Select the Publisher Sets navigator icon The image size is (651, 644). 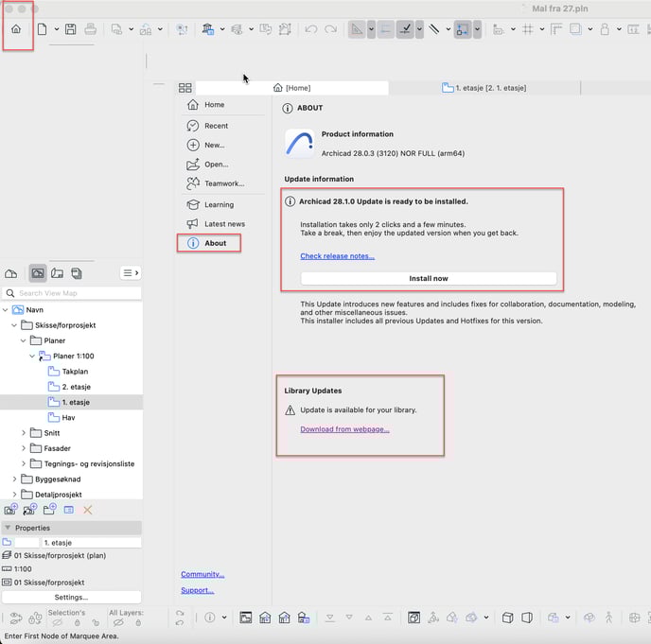click(x=77, y=273)
